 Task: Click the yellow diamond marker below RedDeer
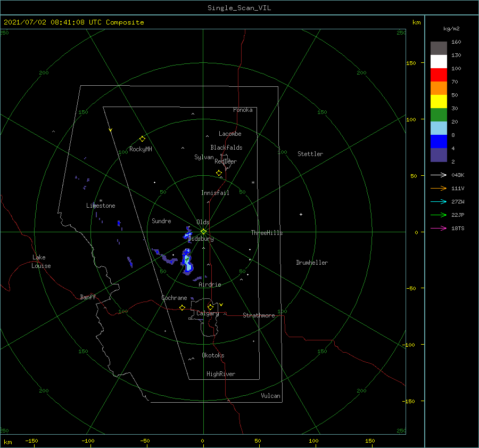219,173
